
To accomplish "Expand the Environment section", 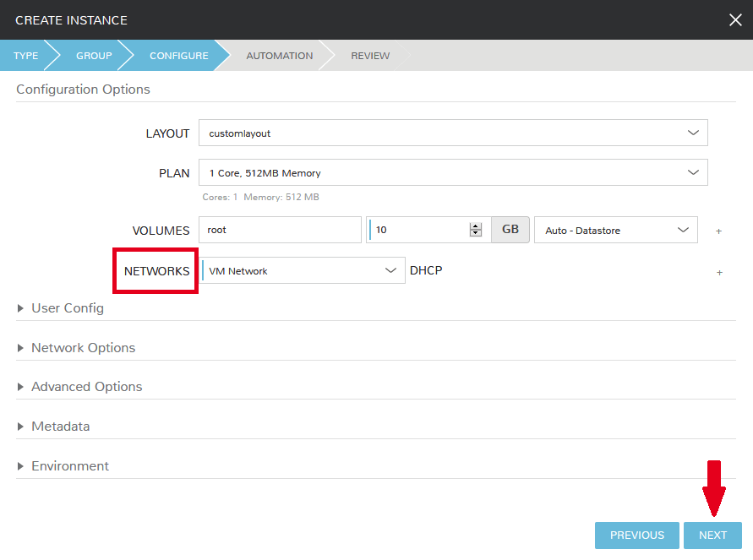I will point(70,466).
